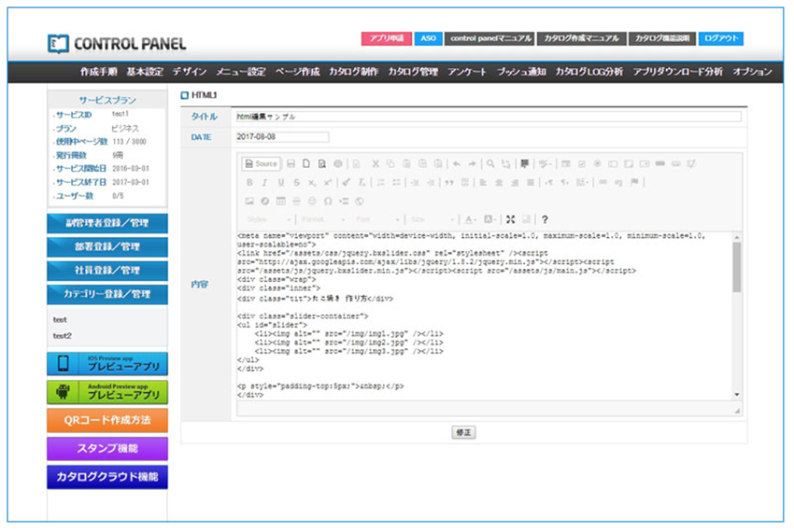
Task: Click the Maximize editor icon
Action: [510, 219]
